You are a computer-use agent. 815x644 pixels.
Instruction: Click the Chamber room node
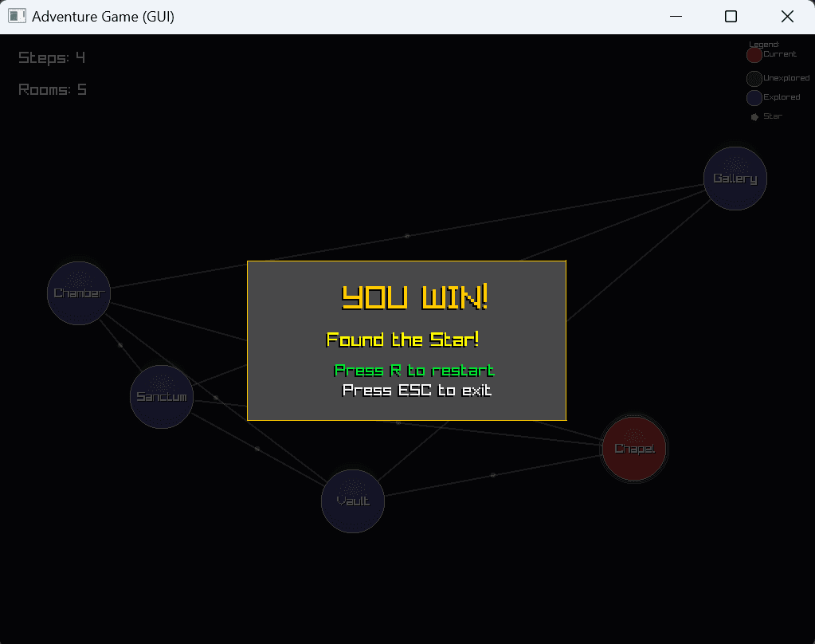tap(78, 293)
